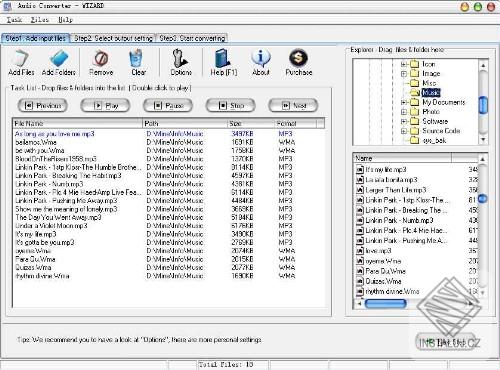
Task: Skip to the Next track
Action: click(293, 106)
